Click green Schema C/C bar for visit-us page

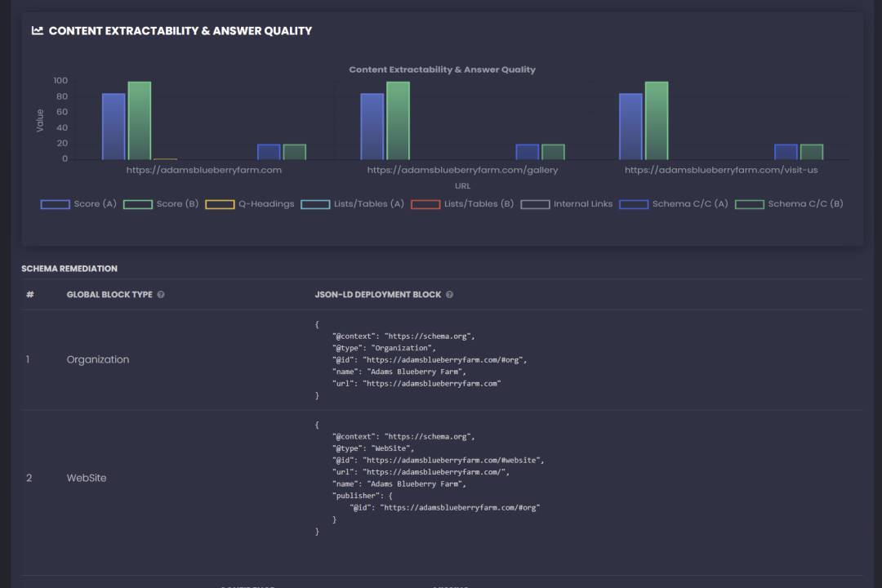point(812,152)
